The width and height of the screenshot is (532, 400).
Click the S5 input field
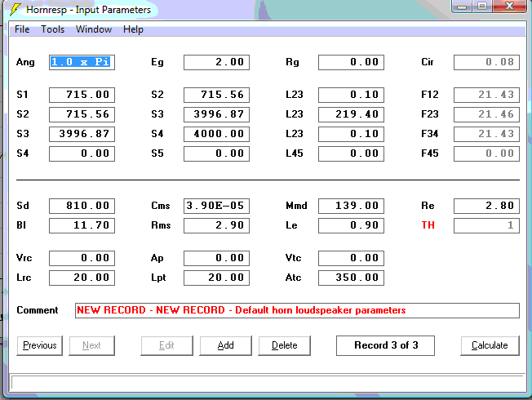216,153
